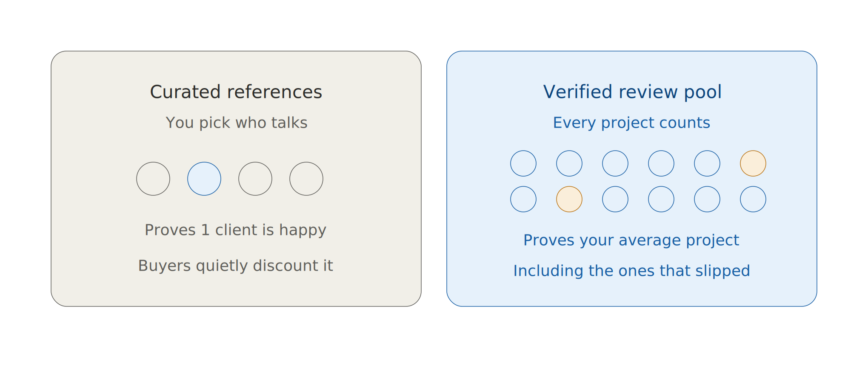
Task: Select the last circle in bottom review pool row
Action: click(753, 199)
